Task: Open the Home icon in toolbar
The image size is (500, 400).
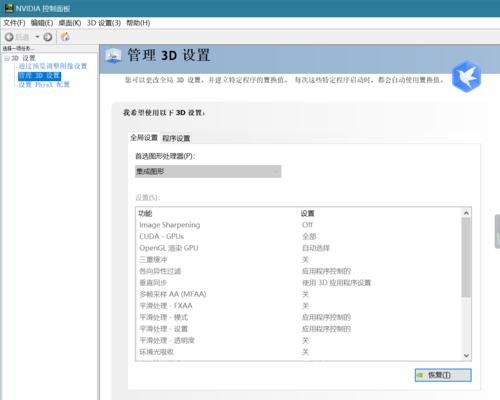Action: tap(65, 36)
